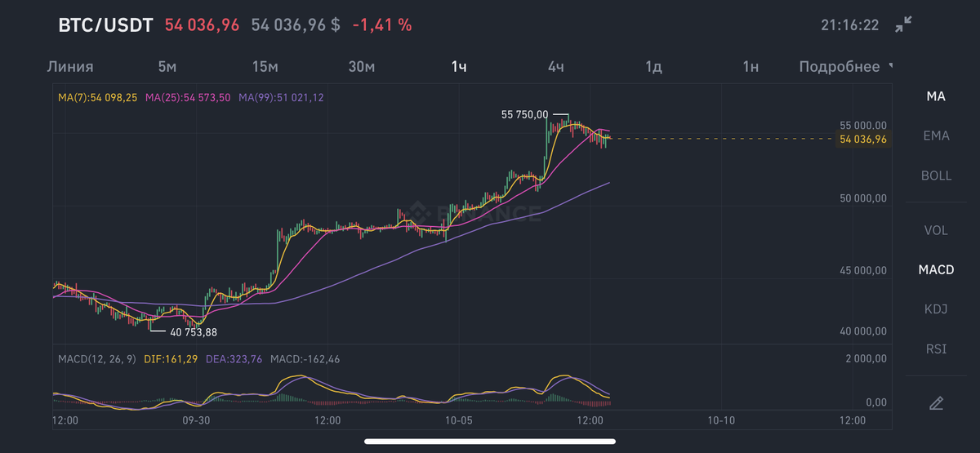Viewport: 980px width, 453px height.
Task: Switch to the 1н weekly interval
Action: [x=751, y=67]
